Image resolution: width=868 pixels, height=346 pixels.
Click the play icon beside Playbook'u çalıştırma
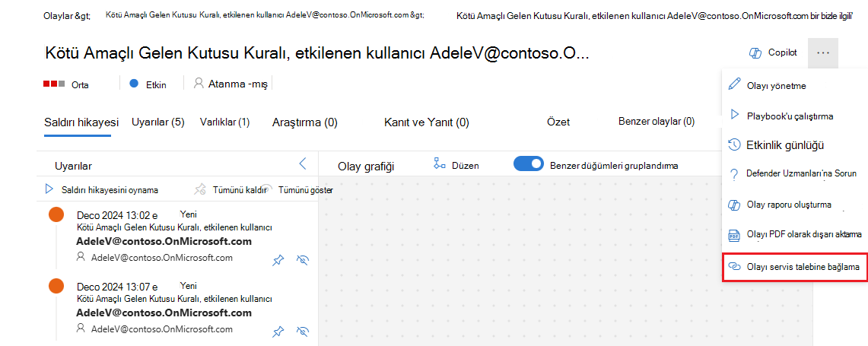735,115
